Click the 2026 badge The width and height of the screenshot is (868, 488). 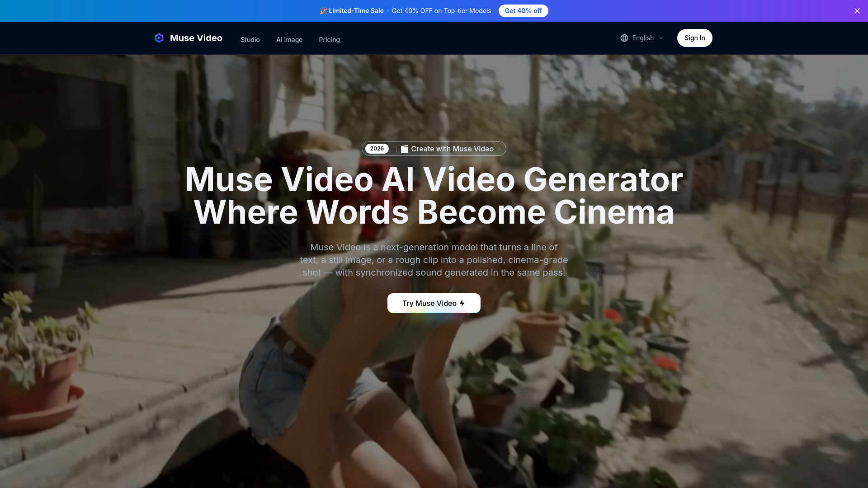point(377,149)
